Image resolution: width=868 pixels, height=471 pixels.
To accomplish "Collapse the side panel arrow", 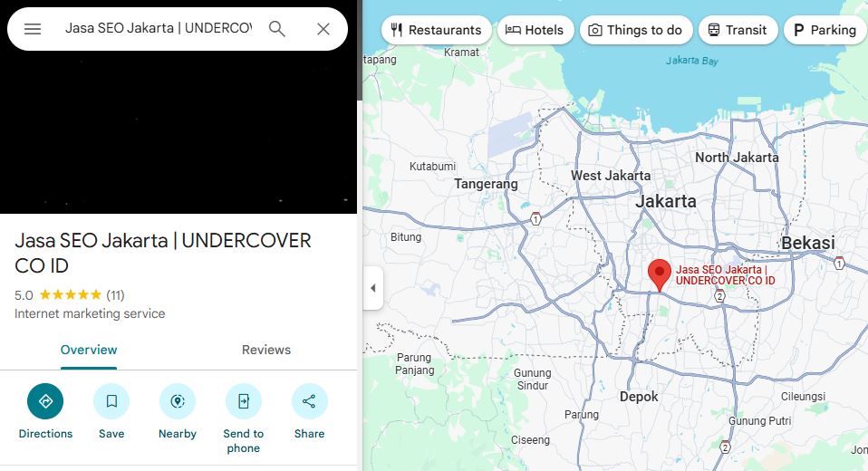I will (373, 288).
